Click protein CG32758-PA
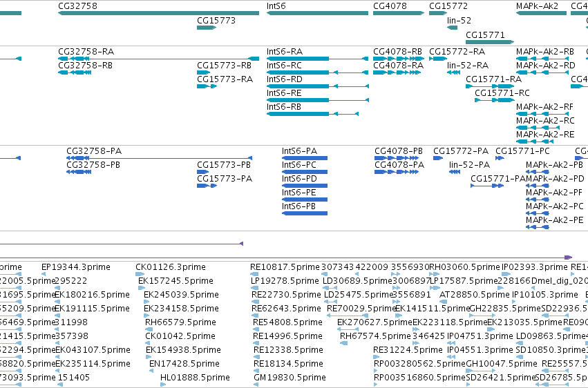This screenshot has width=588, height=388. click(x=160, y=158)
